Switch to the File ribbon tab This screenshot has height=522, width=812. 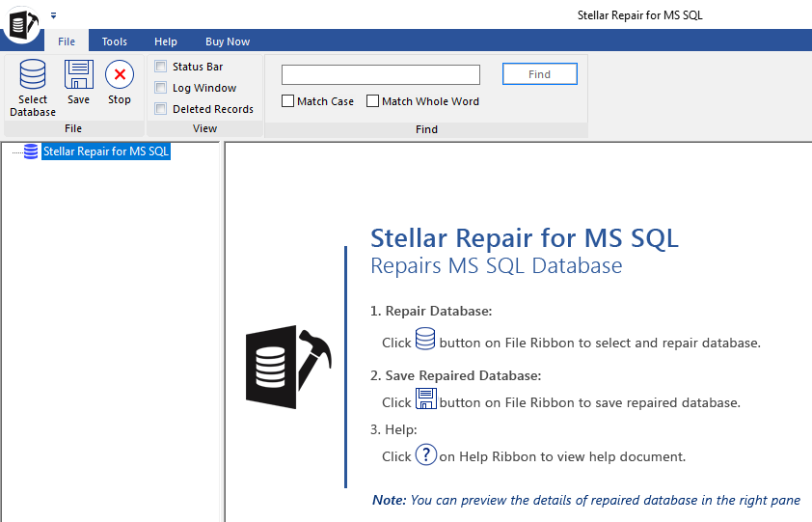tap(67, 41)
